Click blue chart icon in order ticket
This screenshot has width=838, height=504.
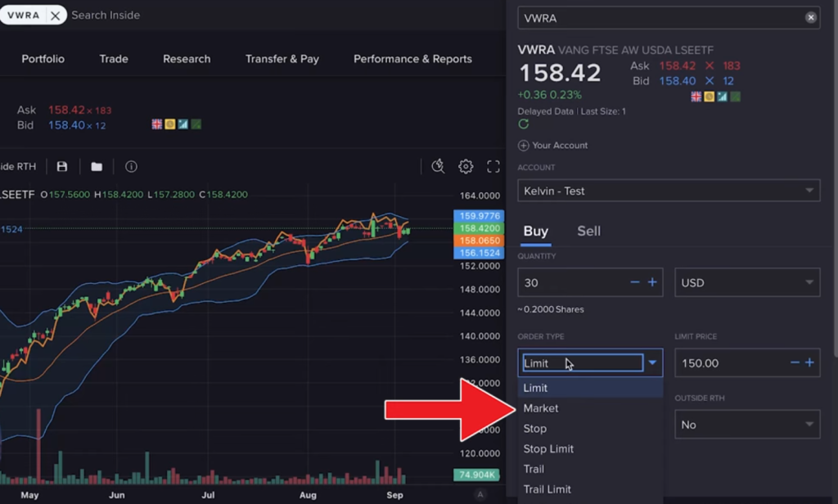coord(722,97)
